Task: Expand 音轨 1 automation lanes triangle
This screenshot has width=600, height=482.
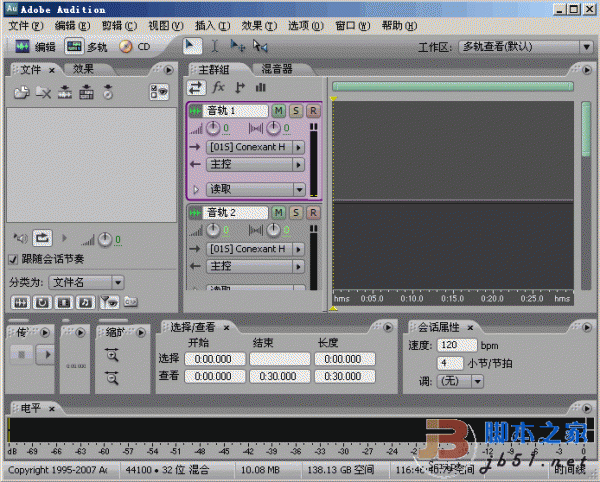Action: [196, 189]
